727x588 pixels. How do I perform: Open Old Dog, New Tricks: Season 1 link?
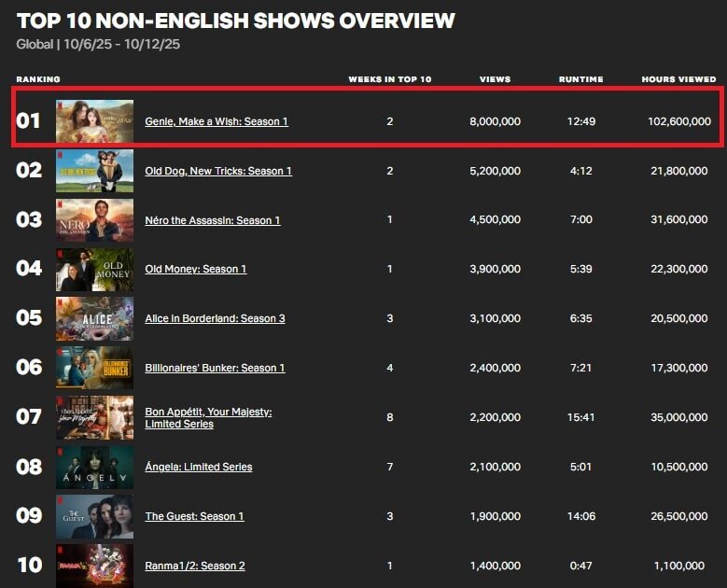coord(218,171)
